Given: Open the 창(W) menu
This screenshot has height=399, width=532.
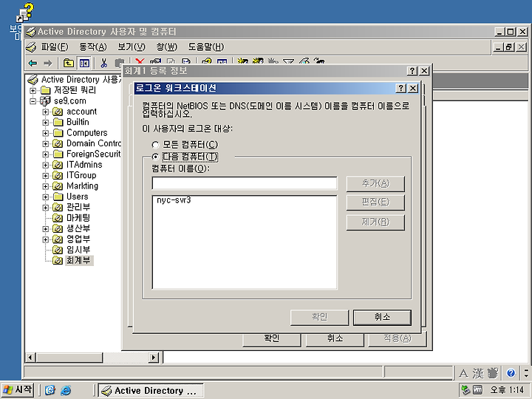Looking at the screenshot, I should (x=166, y=47).
